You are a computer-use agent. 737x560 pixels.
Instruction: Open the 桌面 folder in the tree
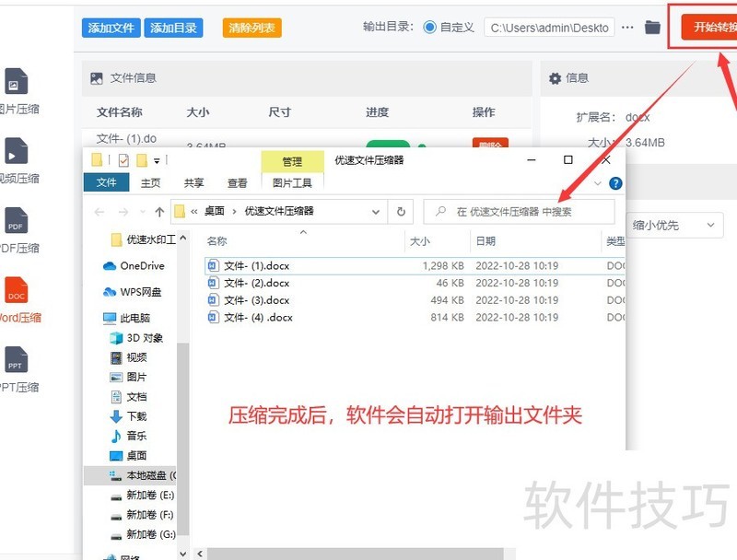point(128,456)
